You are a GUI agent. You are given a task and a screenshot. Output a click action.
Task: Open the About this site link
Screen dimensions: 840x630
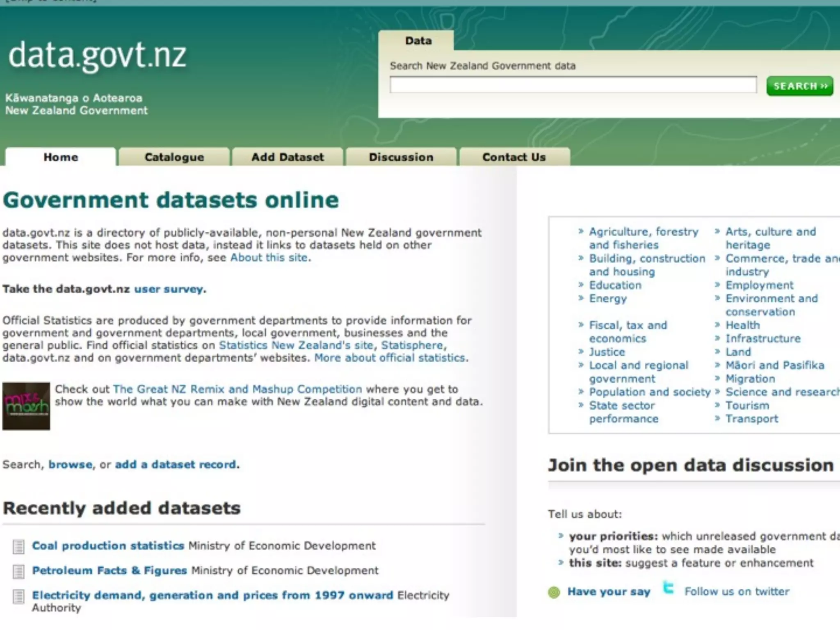click(x=269, y=258)
